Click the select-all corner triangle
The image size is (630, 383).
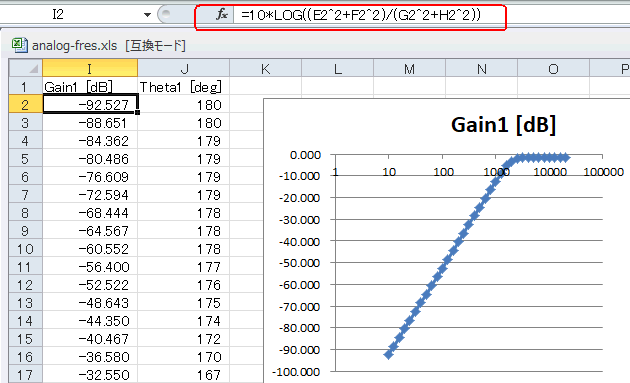pyautogui.click(x=26, y=68)
